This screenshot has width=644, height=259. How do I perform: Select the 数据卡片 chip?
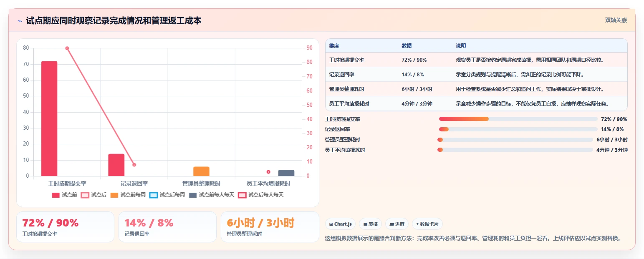[427, 224]
